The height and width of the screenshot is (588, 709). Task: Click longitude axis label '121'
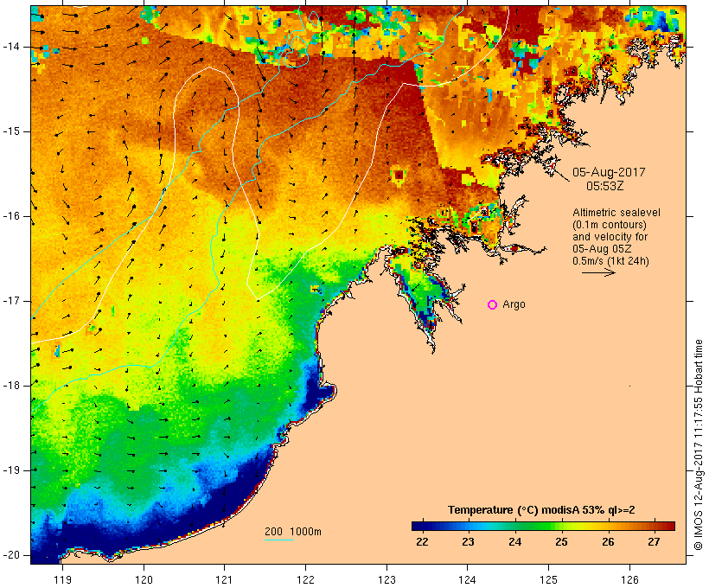224,579
